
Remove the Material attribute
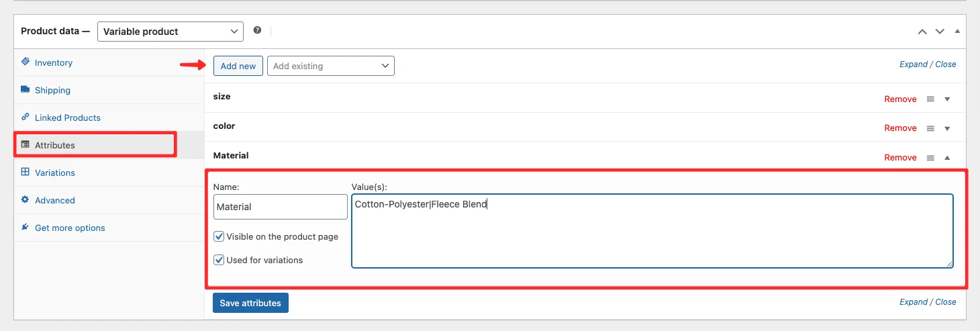point(900,157)
